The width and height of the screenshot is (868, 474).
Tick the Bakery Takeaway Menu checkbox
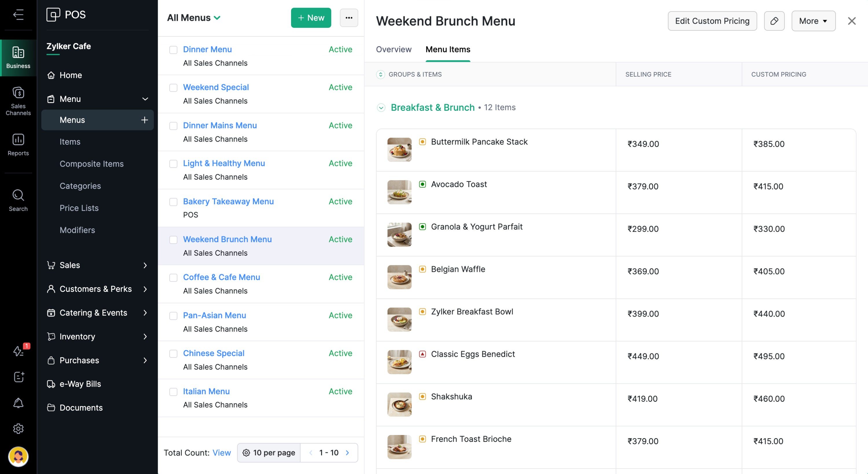(x=173, y=202)
